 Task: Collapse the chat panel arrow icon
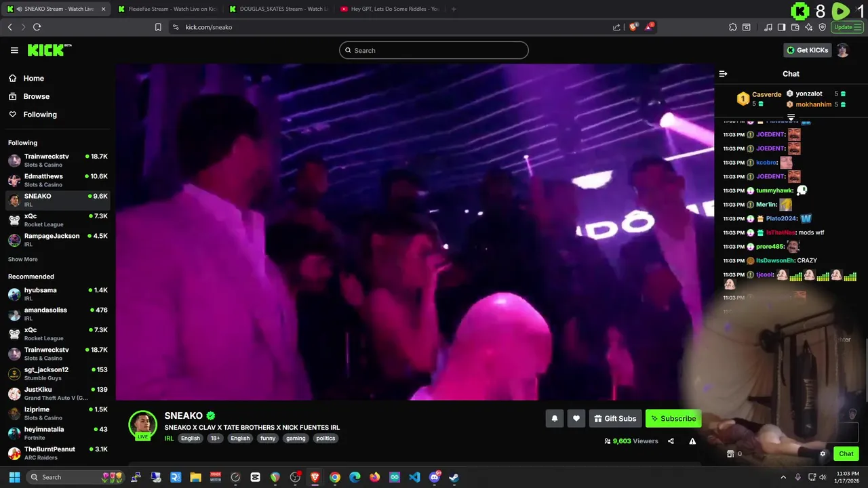[723, 74]
